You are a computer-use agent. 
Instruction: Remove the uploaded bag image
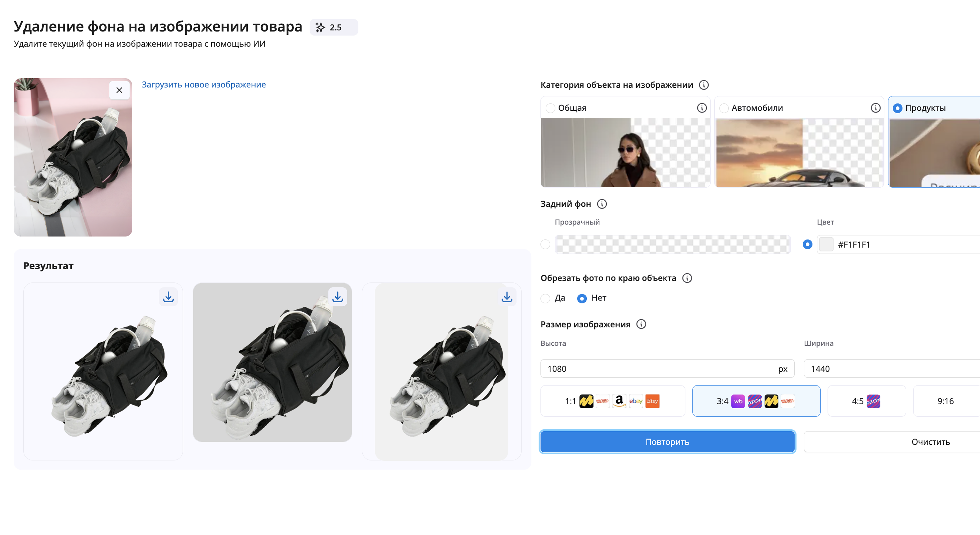[x=119, y=90]
